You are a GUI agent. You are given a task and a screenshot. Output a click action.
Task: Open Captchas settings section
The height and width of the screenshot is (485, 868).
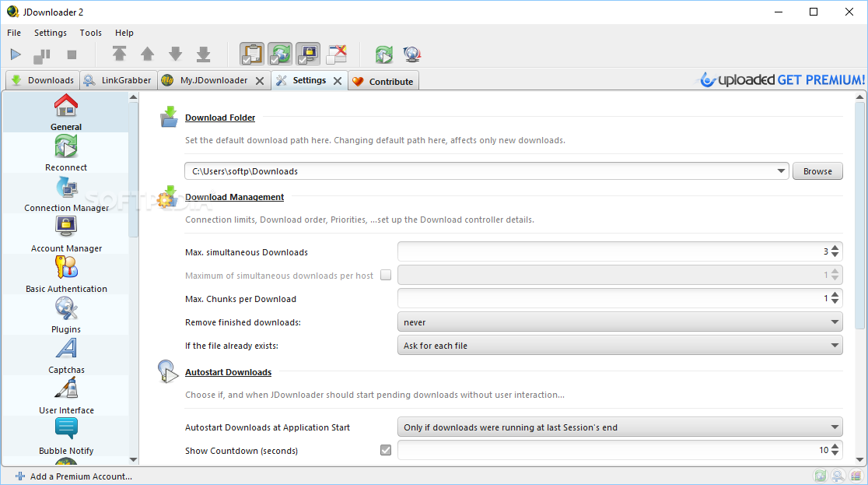66,355
